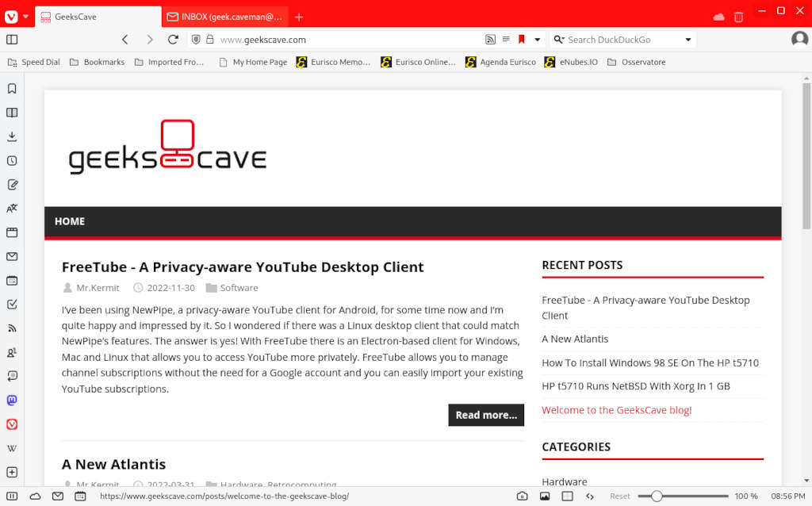Open the Bookmarks panel in sidebar

point(12,89)
